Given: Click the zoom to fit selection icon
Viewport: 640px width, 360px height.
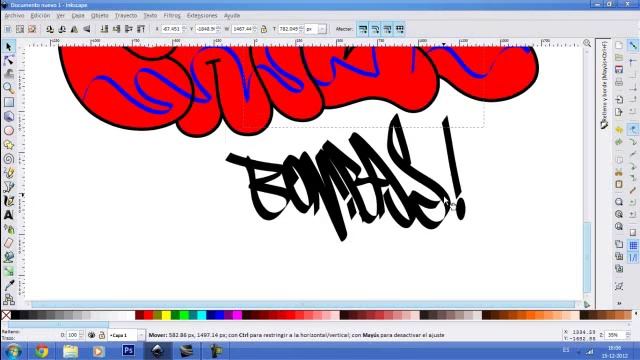Looking at the screenshot, I should 619,202.
